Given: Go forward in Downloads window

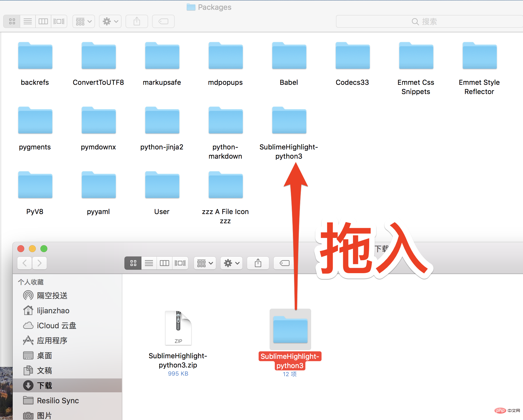Looking at the screenshot, I should pyautogui.click(x=40, y=263).
